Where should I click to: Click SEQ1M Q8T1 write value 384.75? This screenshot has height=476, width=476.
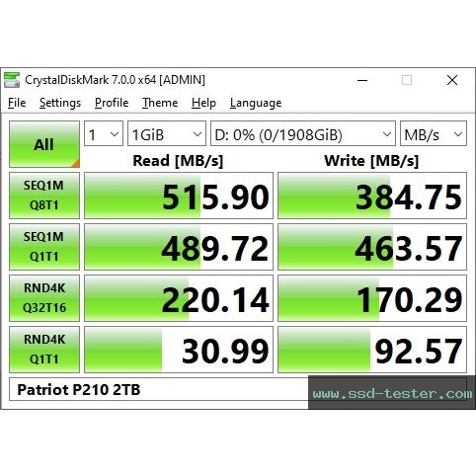tap(372, 196)
